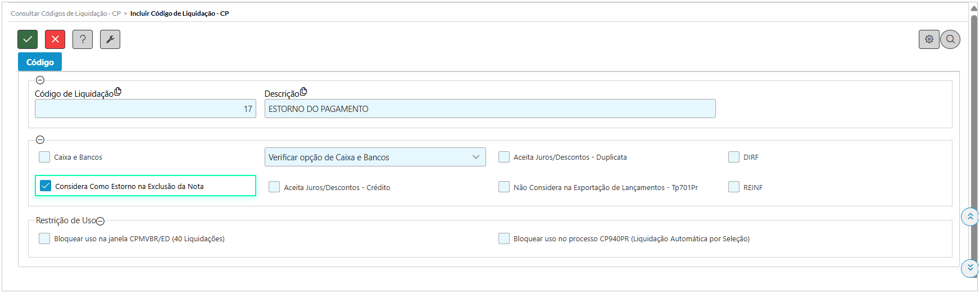Enable the Caixa e Bancos checkbox
The image size is (980, 293).
click(x=44, y=157)
